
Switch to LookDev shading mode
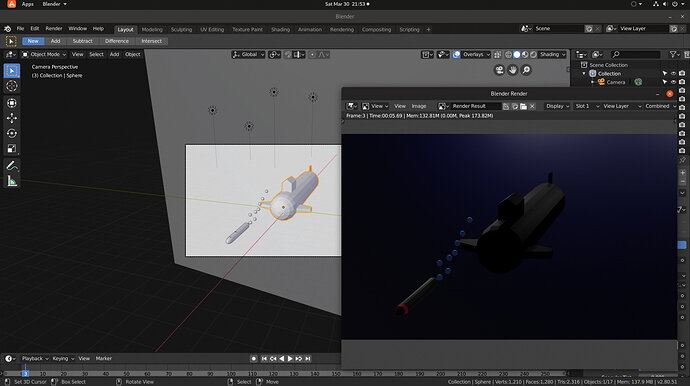click(525, 55)
